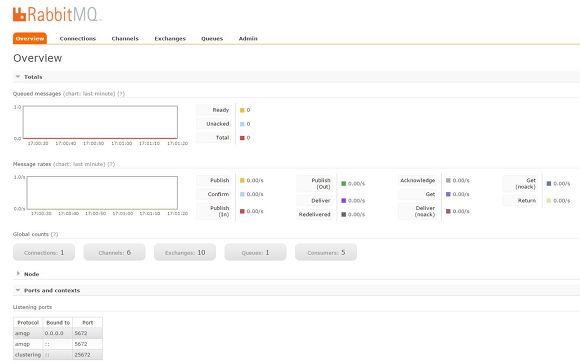580x364 pixels.
Task: Select the 0.0.0.0 bound address cell
Action: (x=58, y=333)
